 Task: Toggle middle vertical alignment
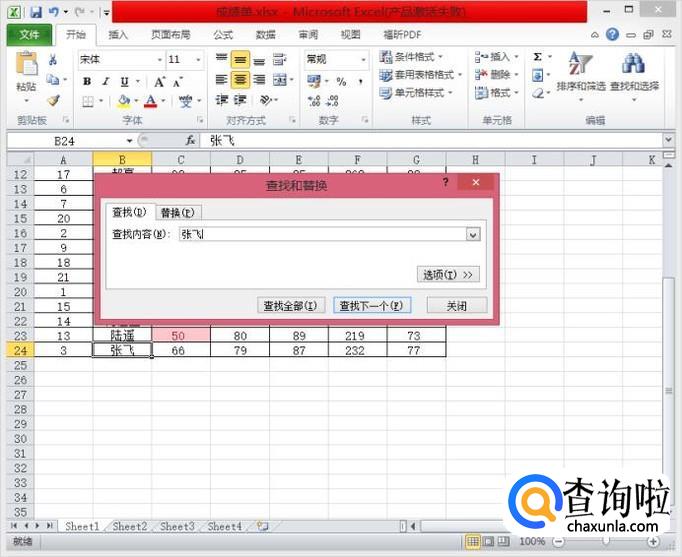(240, 60)
